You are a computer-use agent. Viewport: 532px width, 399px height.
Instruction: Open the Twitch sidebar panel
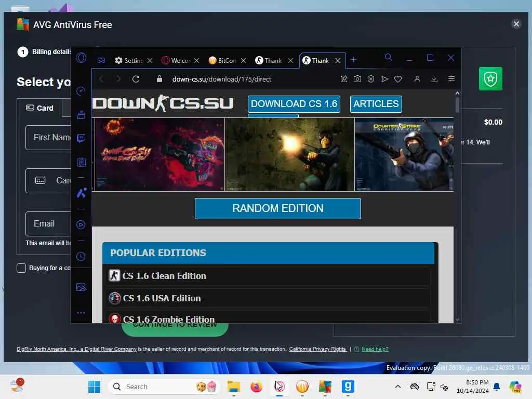[x=81, y=138]
